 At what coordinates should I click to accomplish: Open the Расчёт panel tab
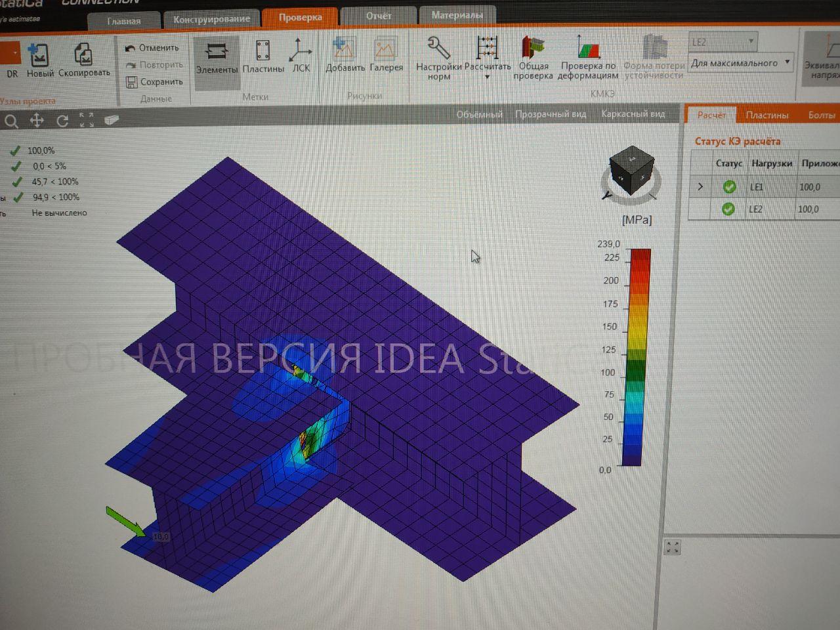tap(712, 115)
